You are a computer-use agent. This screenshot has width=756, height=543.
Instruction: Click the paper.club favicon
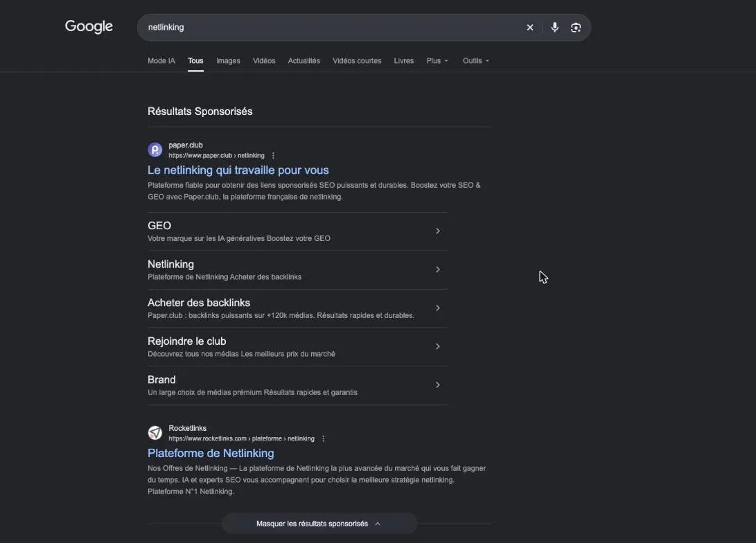coord(155,150)
